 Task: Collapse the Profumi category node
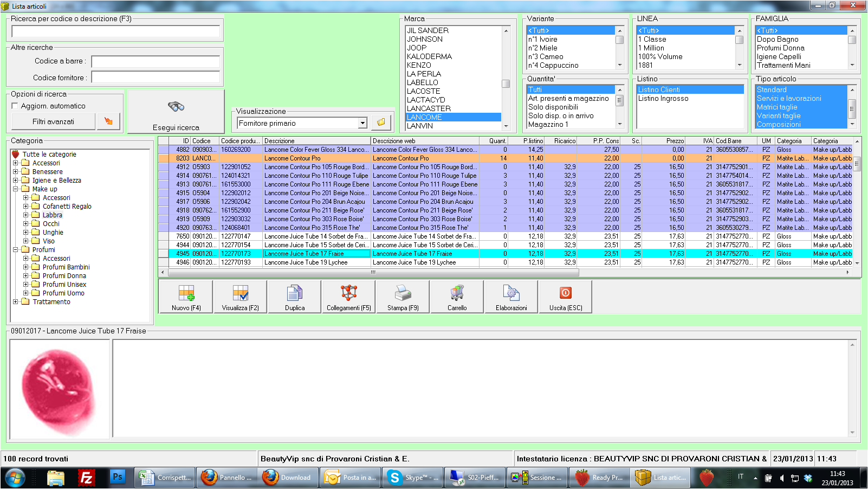(16, 249)
